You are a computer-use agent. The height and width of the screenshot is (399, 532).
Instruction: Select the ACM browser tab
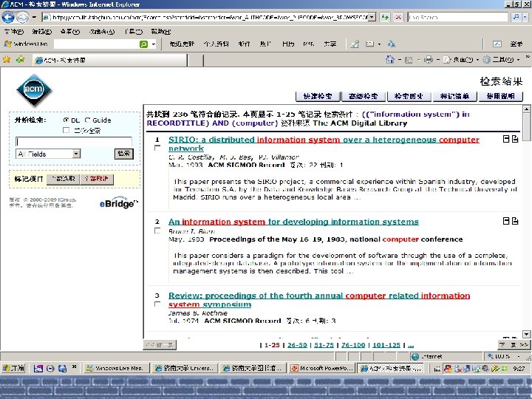tap(110, 60)
